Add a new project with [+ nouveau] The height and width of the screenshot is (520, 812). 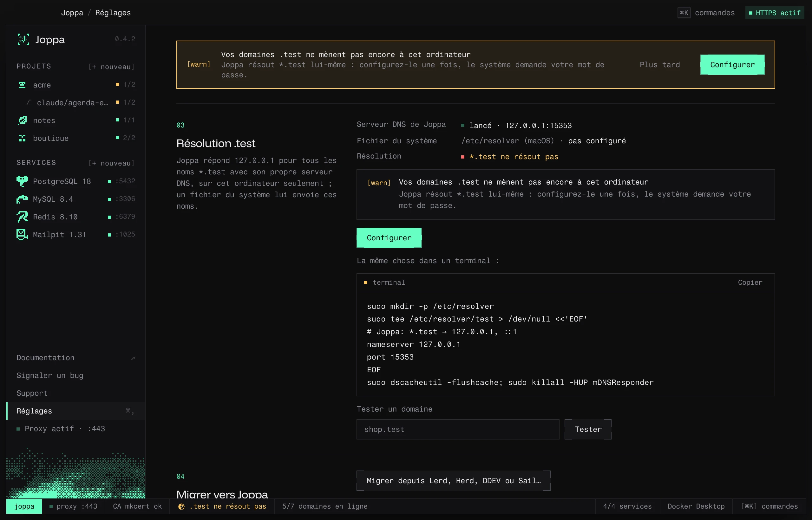[x=111, y=67]
